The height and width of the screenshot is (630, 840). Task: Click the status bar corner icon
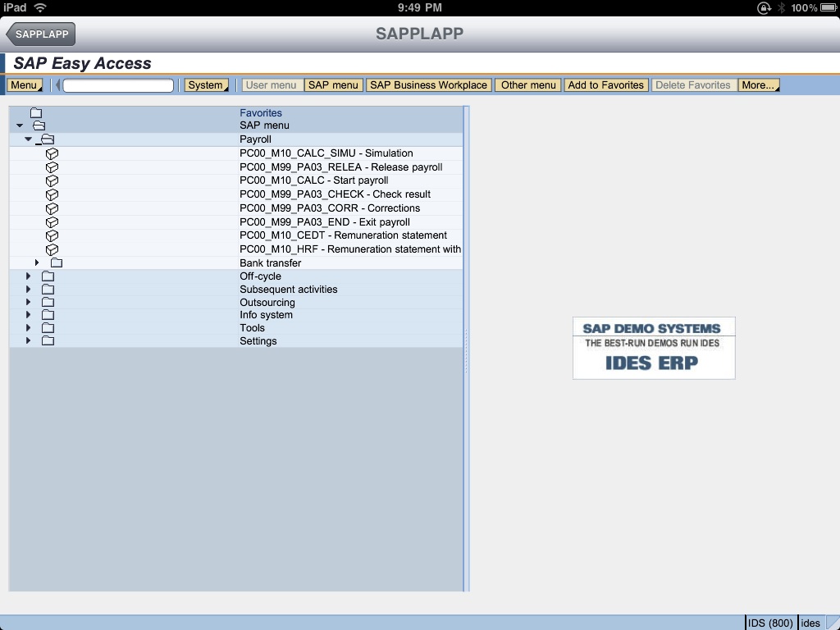[x=833, y=623]
